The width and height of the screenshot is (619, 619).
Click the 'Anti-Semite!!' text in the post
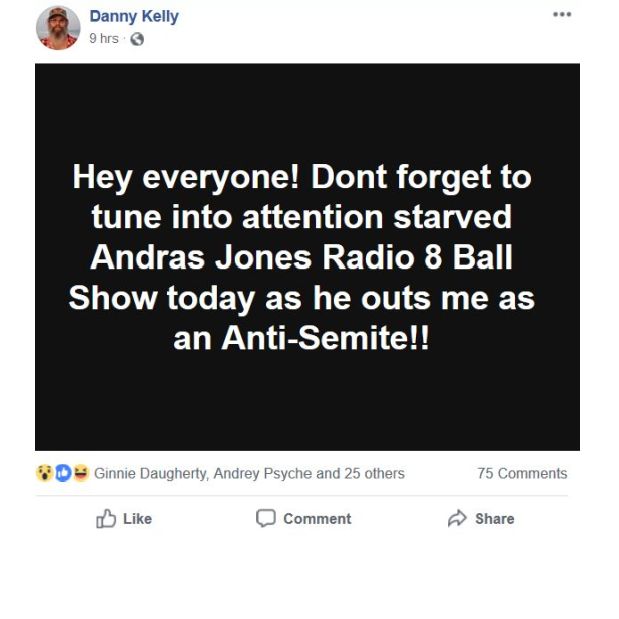tap(325, 338)
